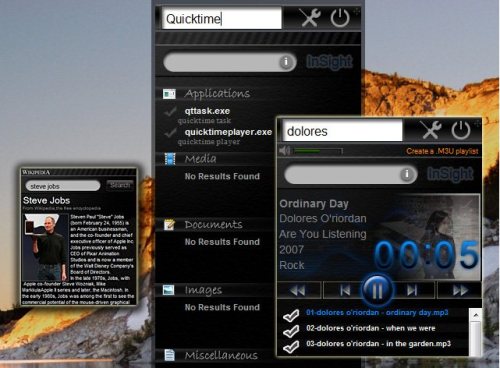The image size is (500, 368).
Task: Click power icon in Quicktime search panel
Action: point(340,18)
